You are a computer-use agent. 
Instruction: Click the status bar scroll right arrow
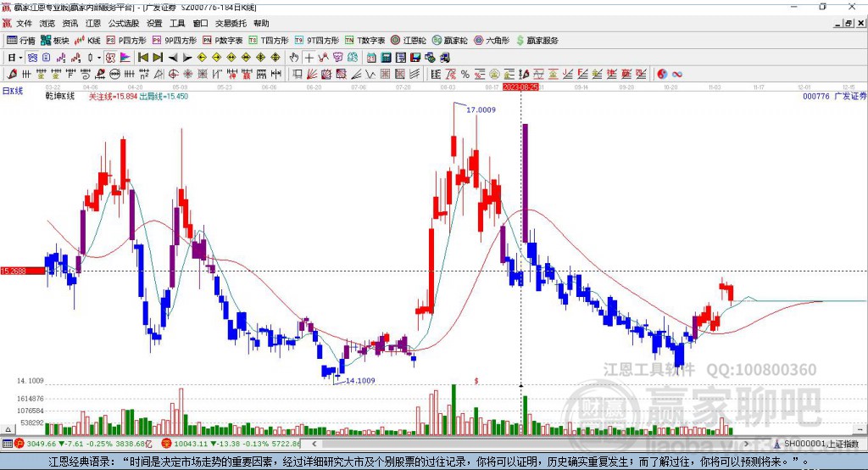tap(746, 444)
